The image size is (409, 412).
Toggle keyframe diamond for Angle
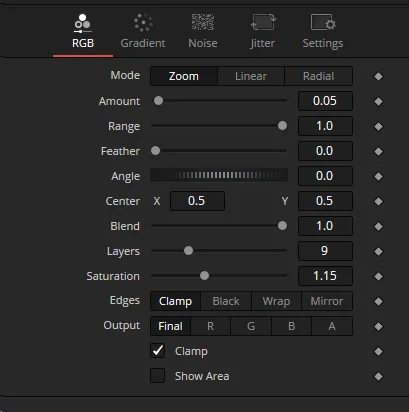coord(378,176)
